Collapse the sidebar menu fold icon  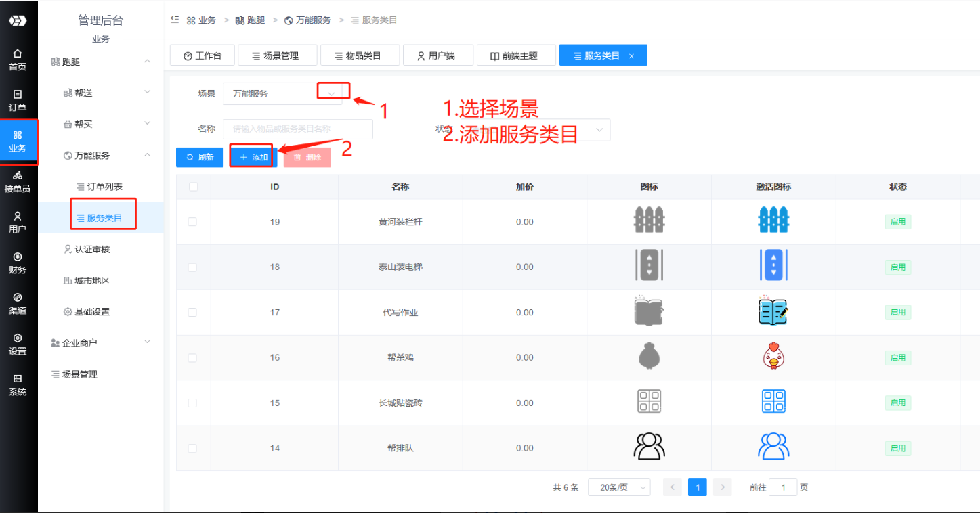pyautogui.click(x=175, y=20)
